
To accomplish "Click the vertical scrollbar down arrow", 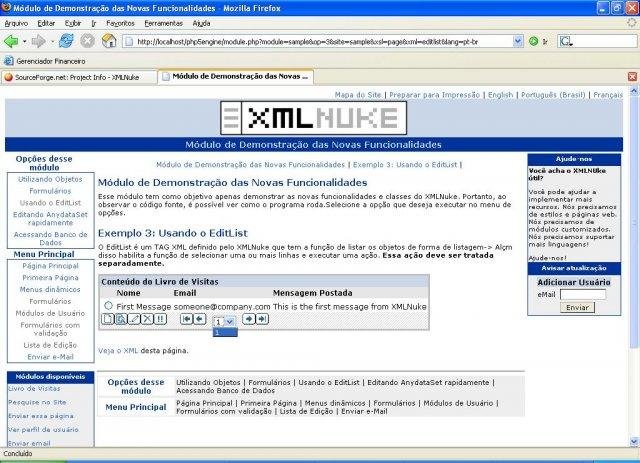I will click(x=634, y=441).
